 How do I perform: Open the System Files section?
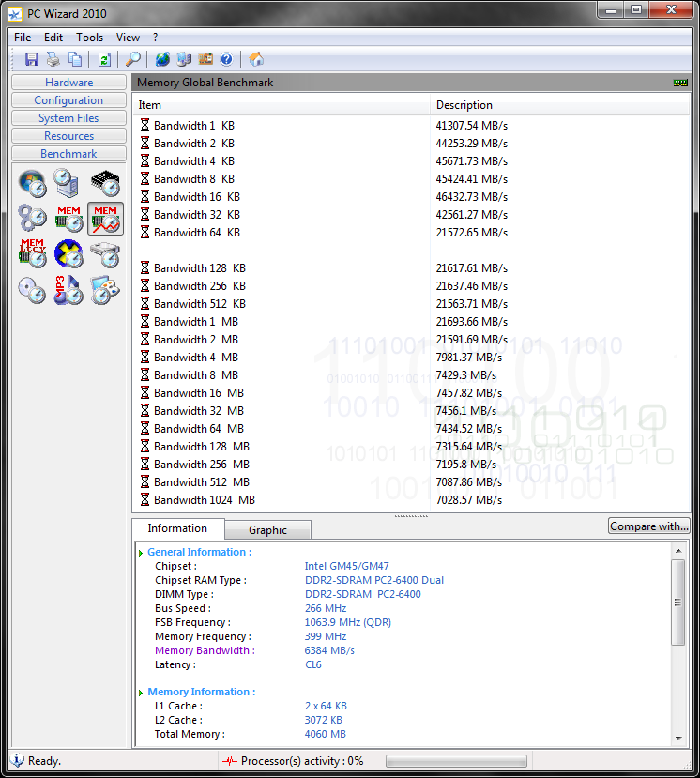point(68,118)
